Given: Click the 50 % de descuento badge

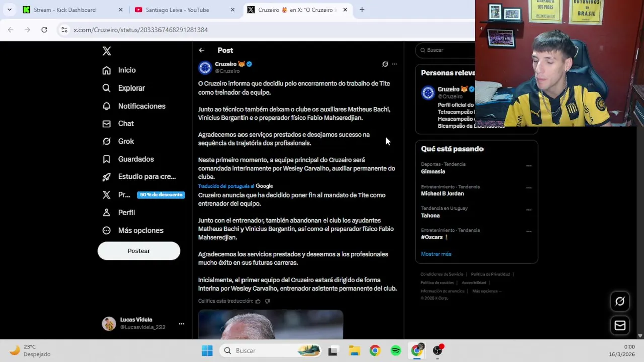Looking at the screenshot, I should pyautogui.click(x=161, y=195).
